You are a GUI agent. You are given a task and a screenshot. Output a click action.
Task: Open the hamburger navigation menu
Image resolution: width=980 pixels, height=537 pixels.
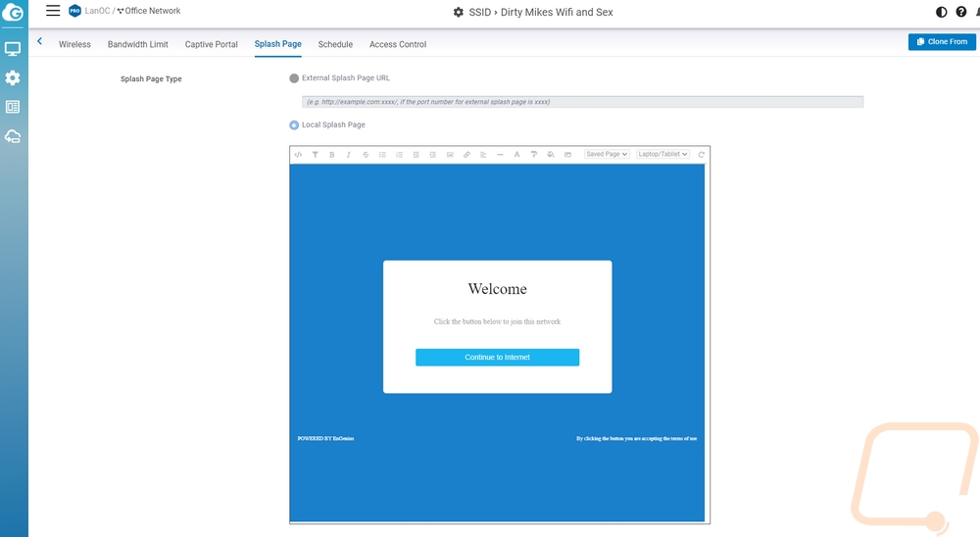click(x=53, y=11)
